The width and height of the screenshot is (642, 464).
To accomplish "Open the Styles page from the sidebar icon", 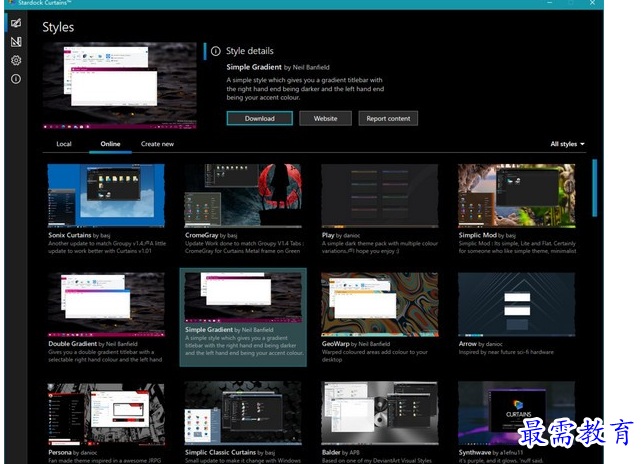I will pos(16,23).
